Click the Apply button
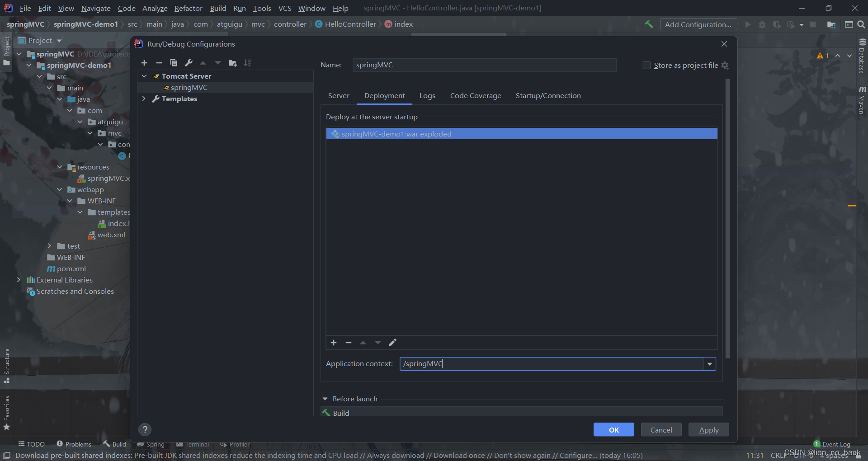Viewport: 868px width, 461px height. (x=708, y=430)
